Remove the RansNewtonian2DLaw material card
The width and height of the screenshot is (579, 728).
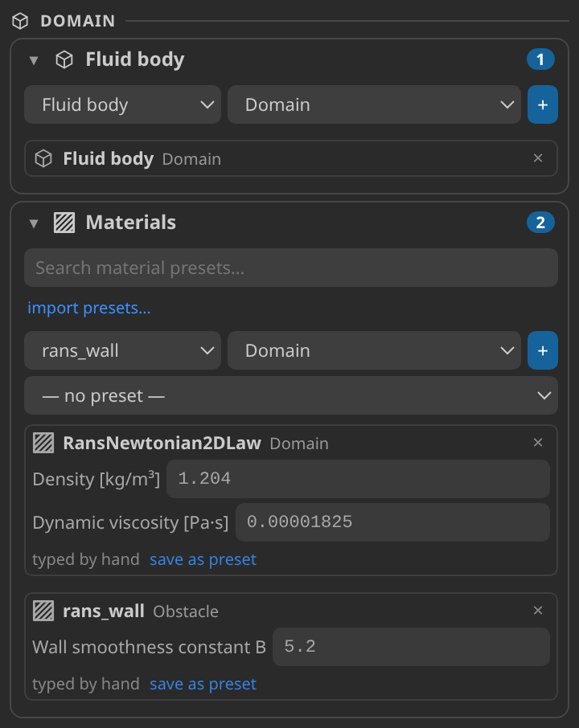pyautogui.click(x=538, y=443)
